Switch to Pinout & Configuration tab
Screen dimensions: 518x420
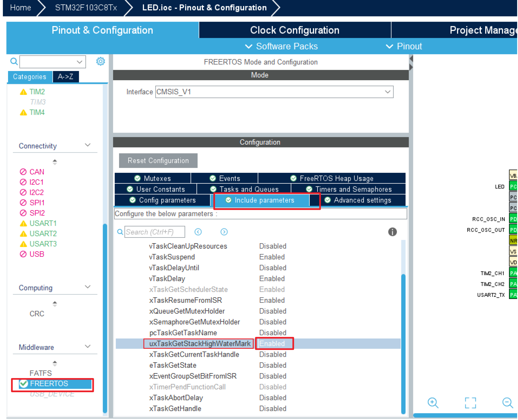[x=102, y=30]
